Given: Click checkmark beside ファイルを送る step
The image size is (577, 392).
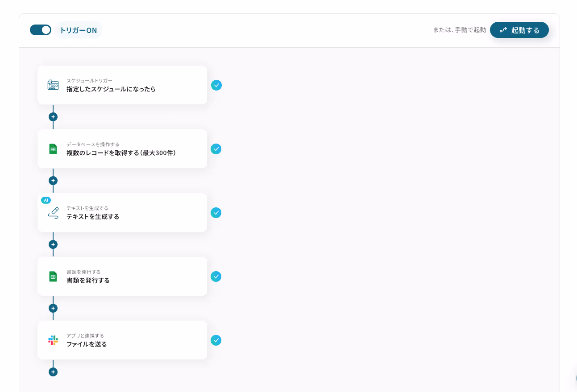Looking at the screenshot, I should (216, 340).
